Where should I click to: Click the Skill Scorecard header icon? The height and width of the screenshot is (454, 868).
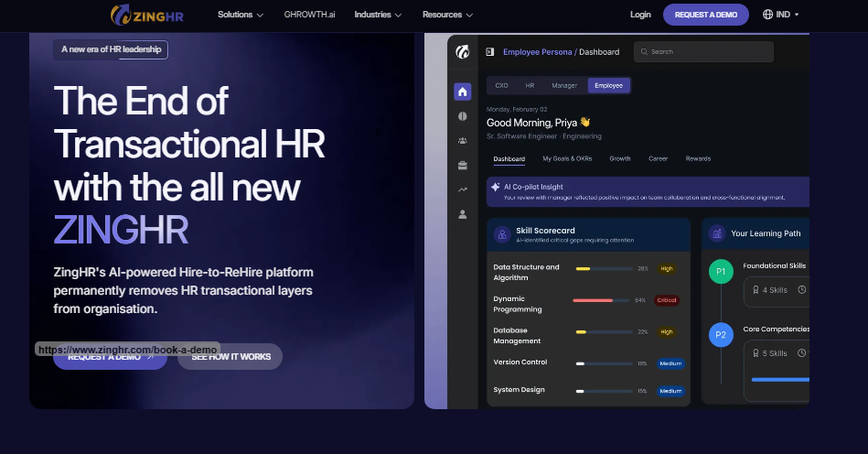pyautogui.click(x=502, y=234)
